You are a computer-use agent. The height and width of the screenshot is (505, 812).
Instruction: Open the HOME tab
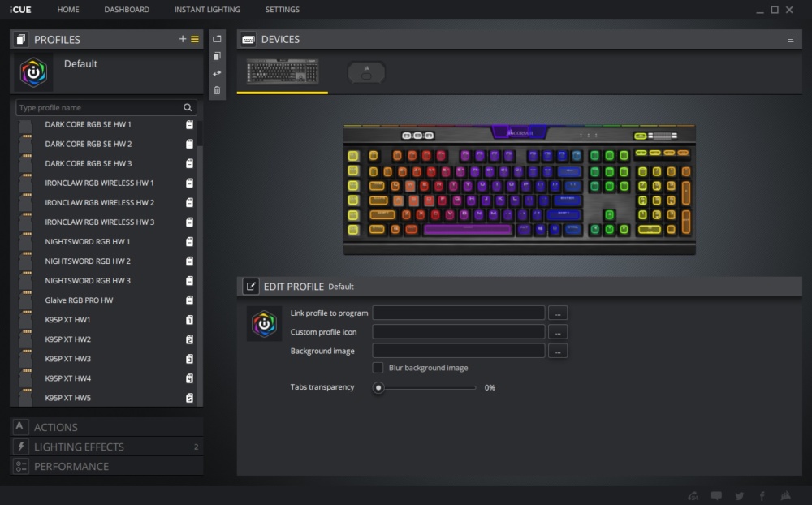(68, 9)
